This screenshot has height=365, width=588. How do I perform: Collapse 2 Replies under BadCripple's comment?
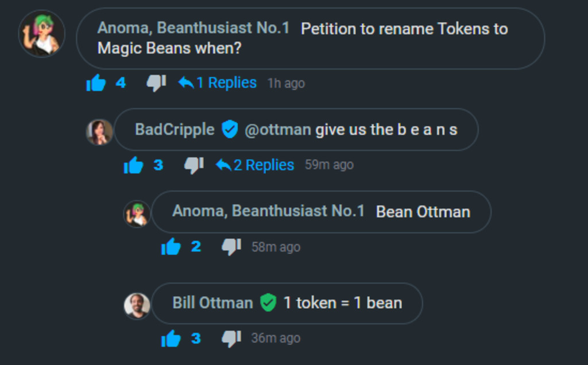point(255,165)
